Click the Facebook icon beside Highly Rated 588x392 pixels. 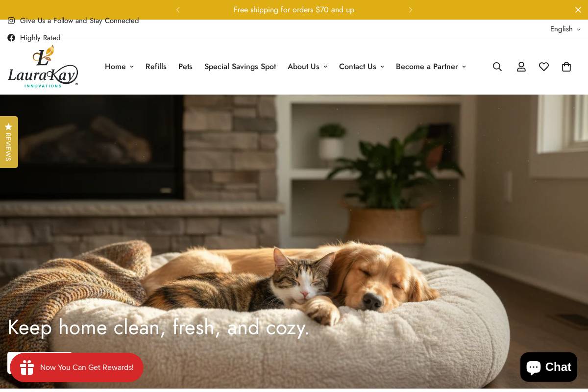pos(11,38)
